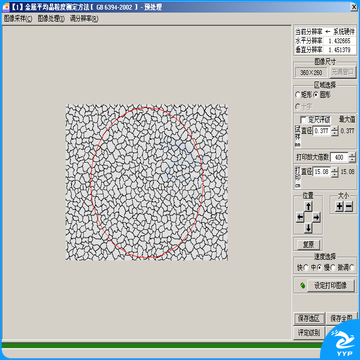The height and width of the screenshot is (360, 360).
Task: Choose the 中 speed radio button
Action: (320, 268)
